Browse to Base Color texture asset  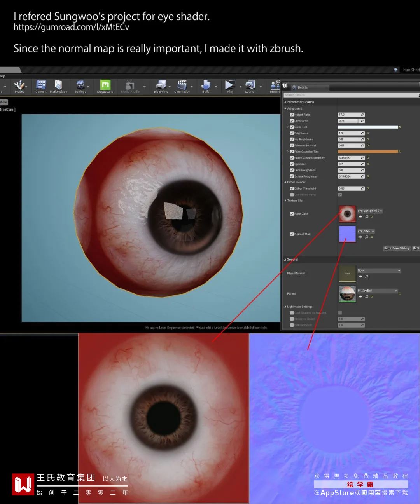click(366, 217)
